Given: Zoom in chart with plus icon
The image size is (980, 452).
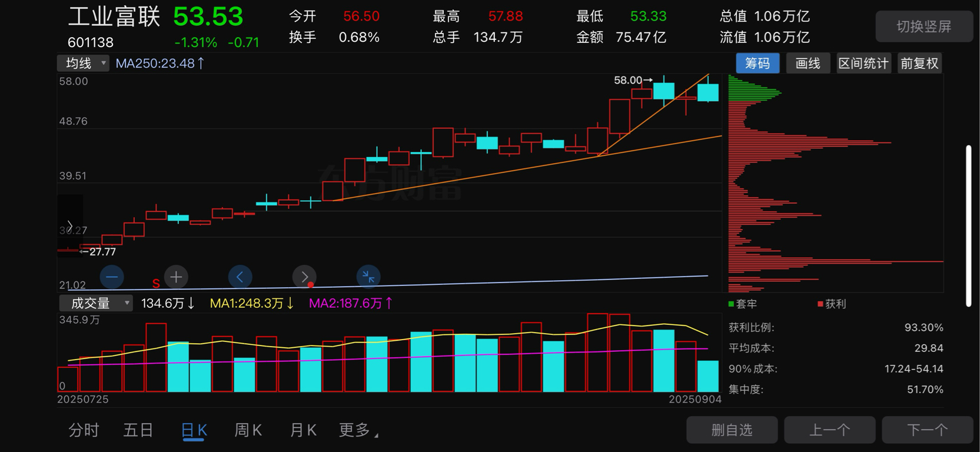Looking at the screenshot, I should (x=176, y=277).
